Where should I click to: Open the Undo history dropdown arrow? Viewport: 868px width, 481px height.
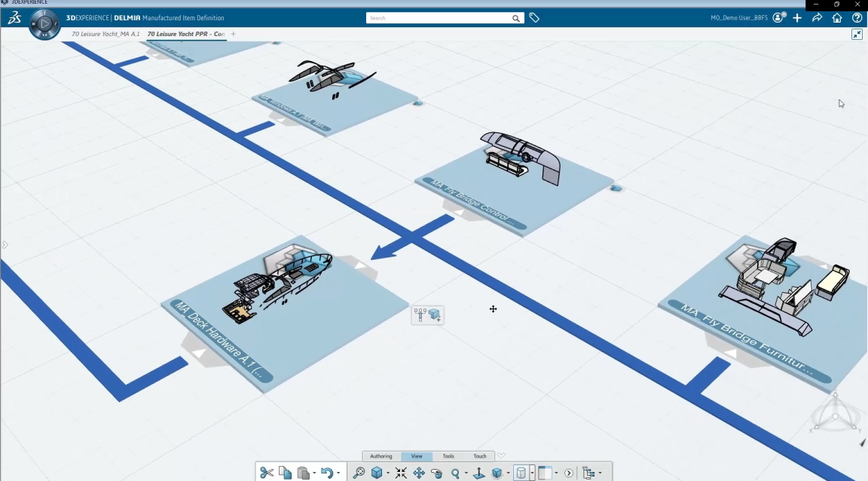coord(338,473)
